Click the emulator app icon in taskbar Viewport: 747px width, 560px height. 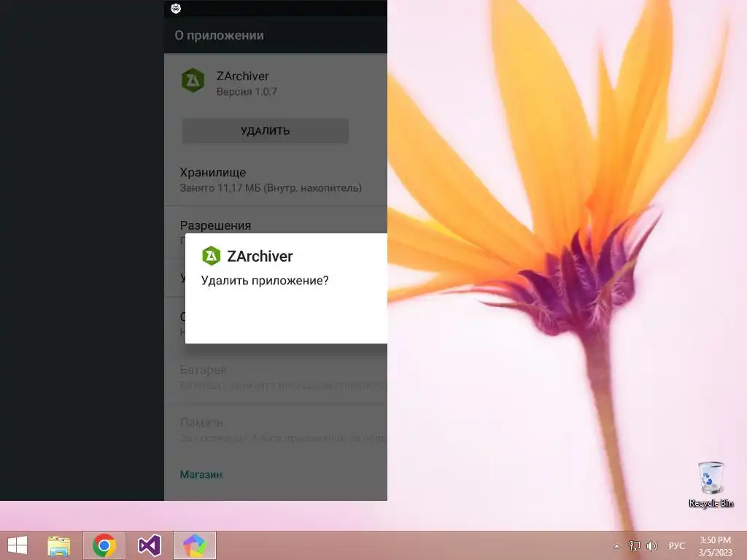[x=194, y=545]
